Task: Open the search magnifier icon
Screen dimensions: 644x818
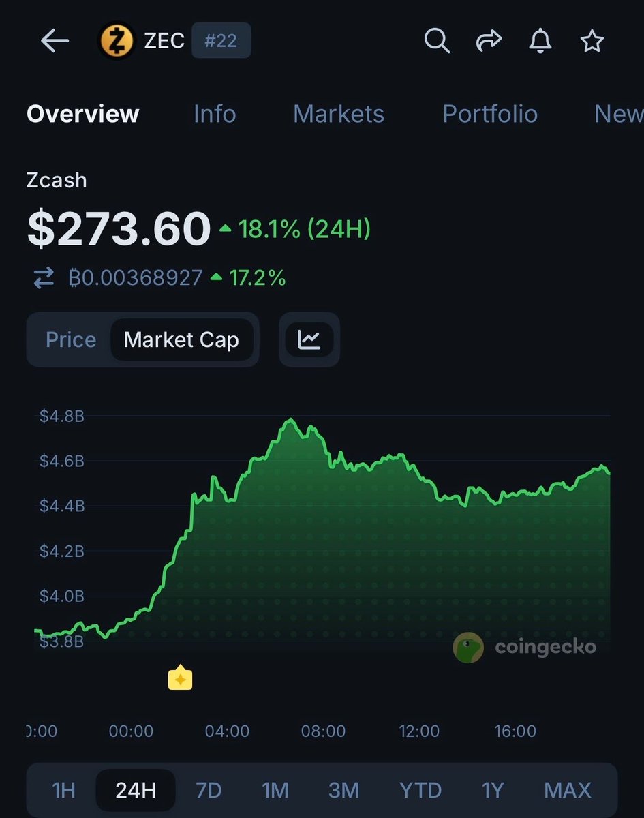Action: [437, 42]
